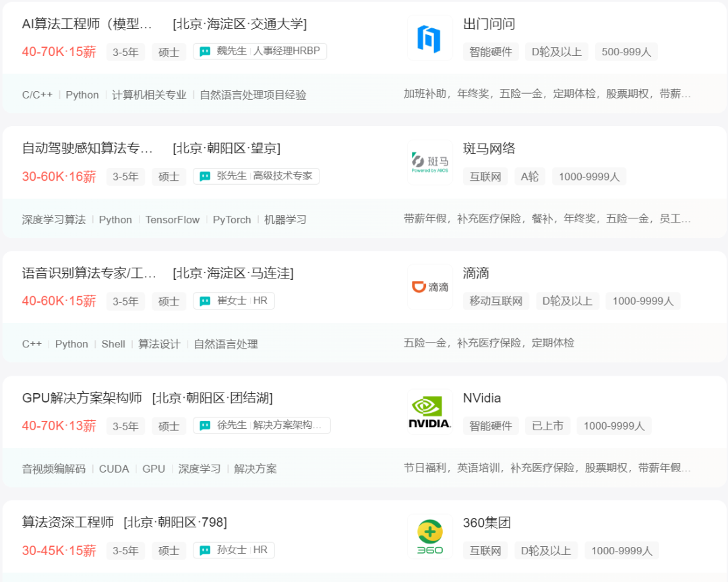
Task: Click the 500-999人 company size tag
Action: [x=626, y=51]
